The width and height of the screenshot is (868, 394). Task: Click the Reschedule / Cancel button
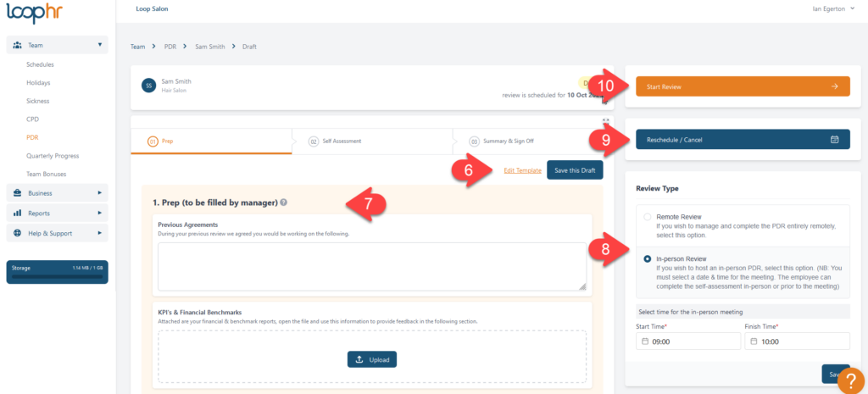743,140
